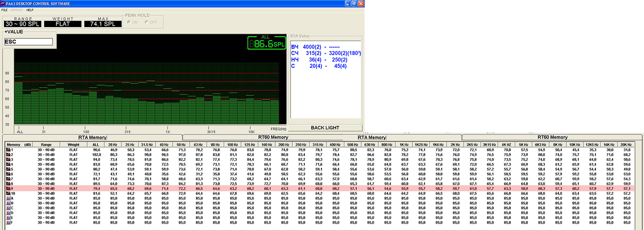This screenshot has width=644, height=230.
Task: Click the 31.5 Hz column header
Action: 147,144
